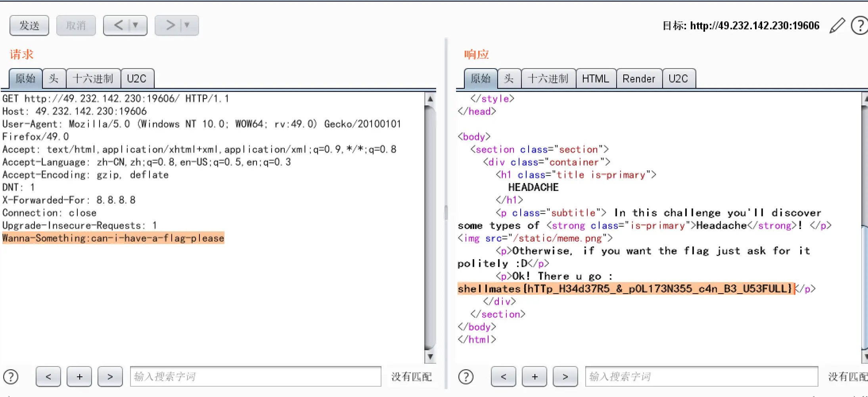Switch to request 头 headers tab

point(54,78)
